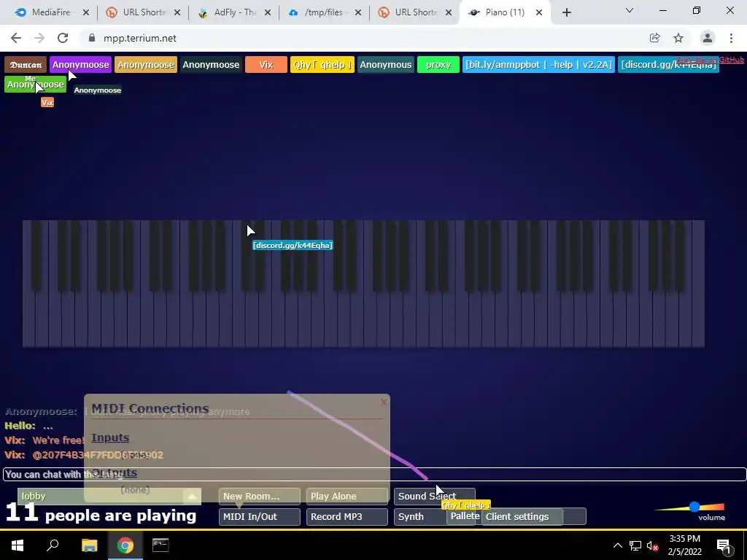
Task: Select the green proxy participant tag
Action: 438,65
